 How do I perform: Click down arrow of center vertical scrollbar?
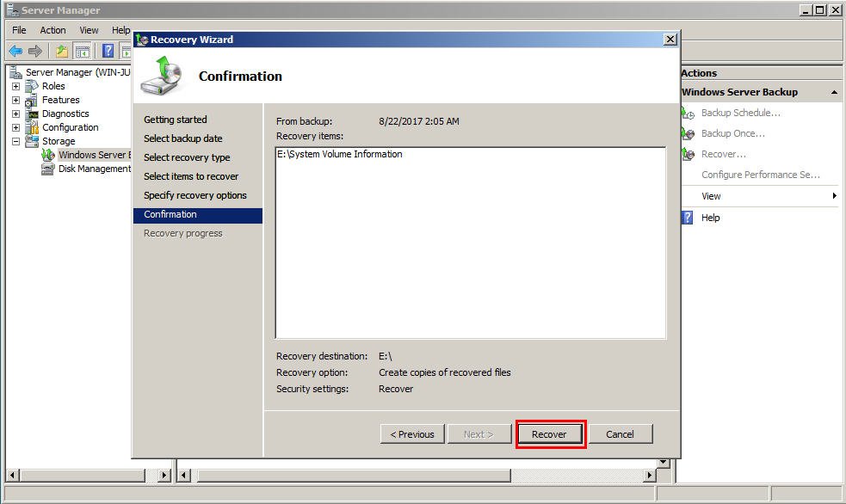pos(663,463)
